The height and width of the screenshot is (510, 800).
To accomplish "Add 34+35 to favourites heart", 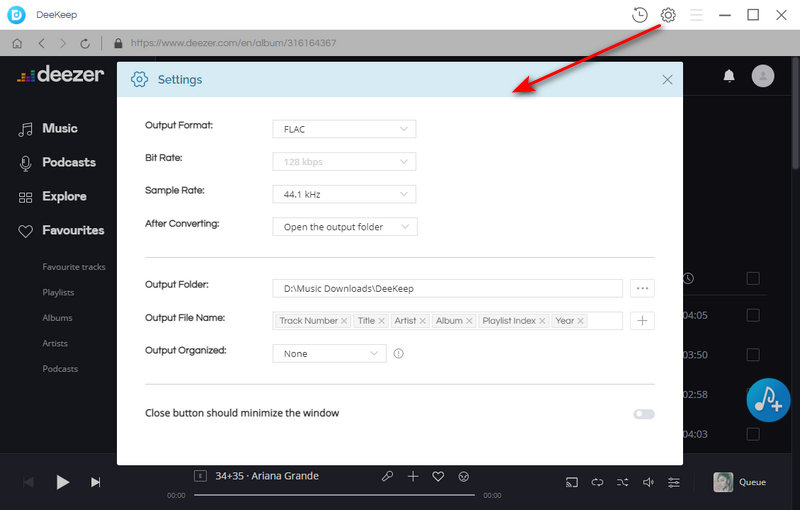I will [x=438, y=476].
